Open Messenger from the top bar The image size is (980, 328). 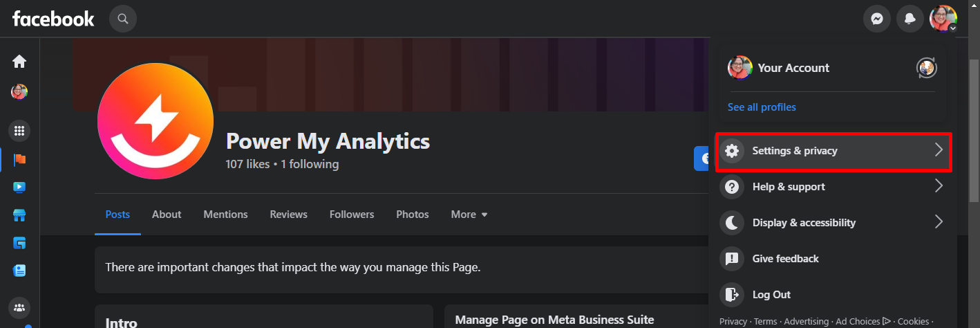pos(876,19)
